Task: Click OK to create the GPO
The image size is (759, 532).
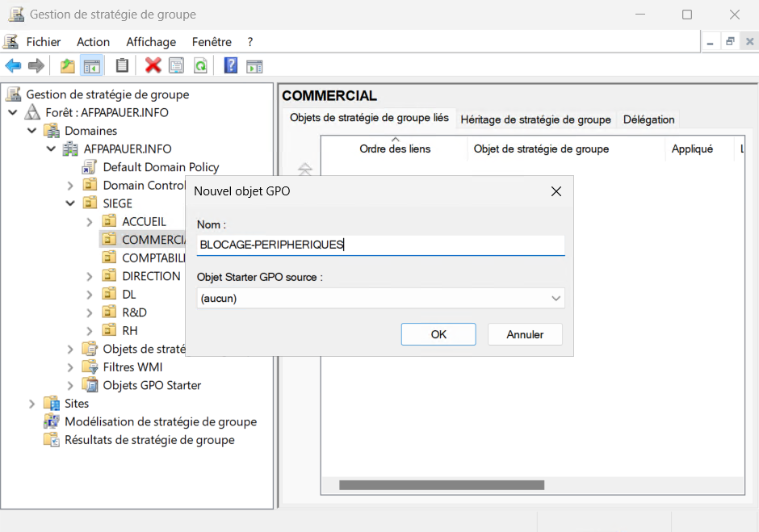Action: [438, 334]
